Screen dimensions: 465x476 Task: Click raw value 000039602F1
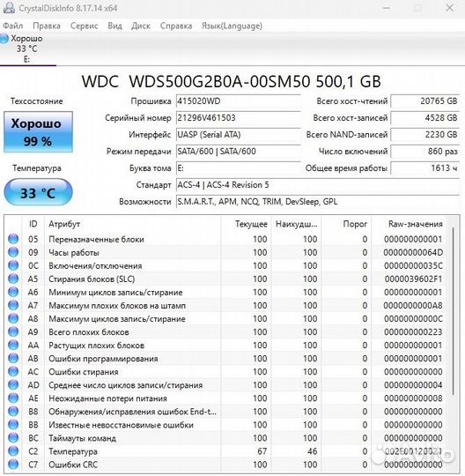point(413,279)
